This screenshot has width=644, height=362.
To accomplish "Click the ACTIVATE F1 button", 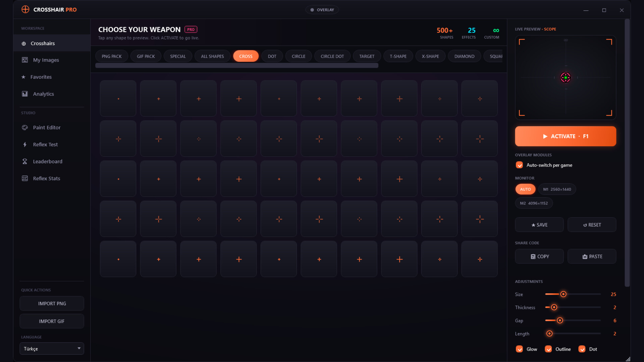I will (x=566, y=136).
